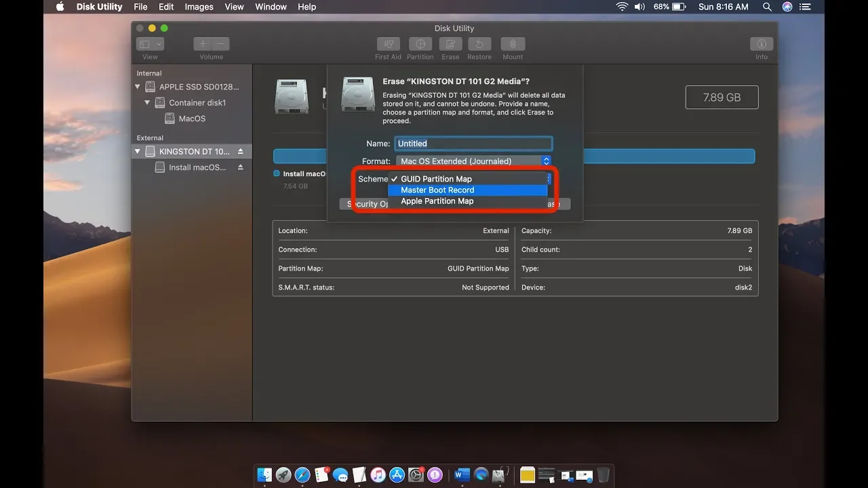The width and height of the screenshot is (868, 488).
Task: Collapse the Container disk1 disclosure triangle
Action: click(146, 103)
